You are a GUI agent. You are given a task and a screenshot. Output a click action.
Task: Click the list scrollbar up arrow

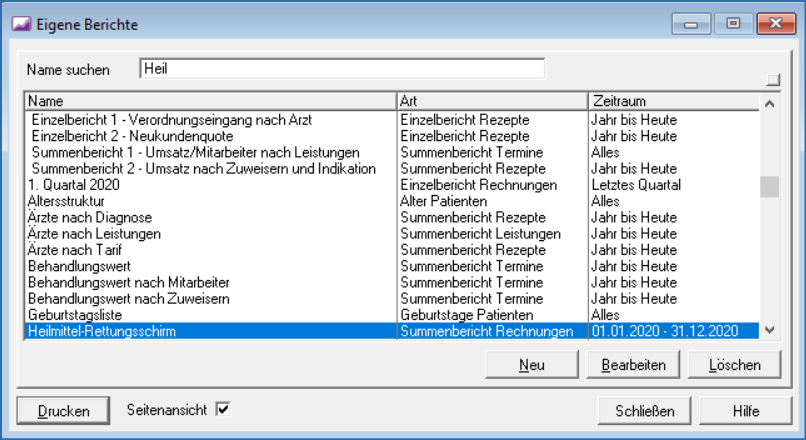point(770,104)
